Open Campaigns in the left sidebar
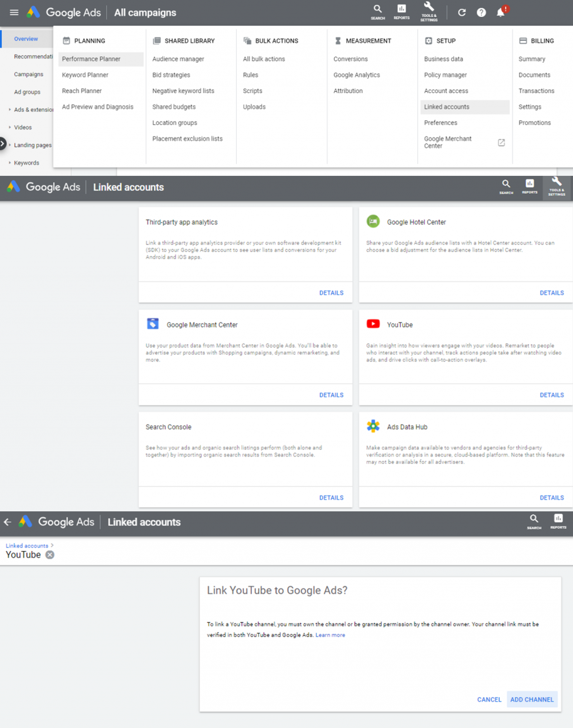Screen dimensions: 573x728 29,74
